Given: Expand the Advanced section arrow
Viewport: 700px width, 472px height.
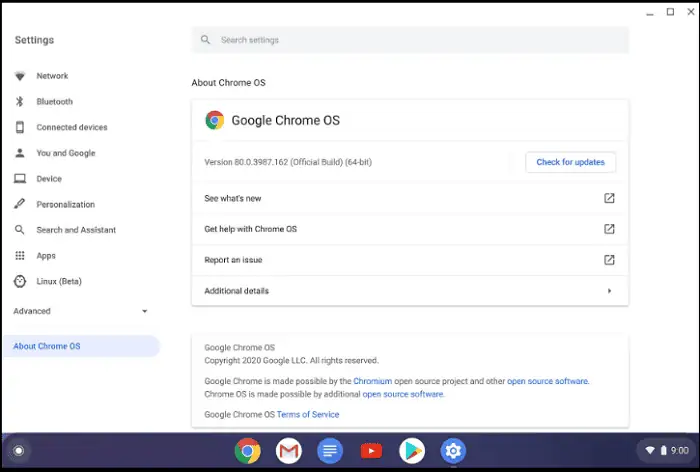Looking at the screenshot, I should (x=145, y=311).
